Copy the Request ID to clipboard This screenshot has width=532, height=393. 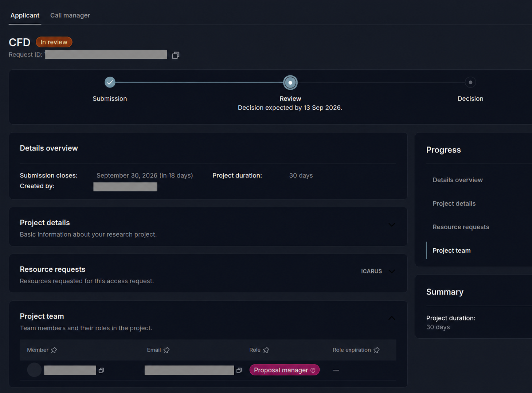[x=176, y=55]
